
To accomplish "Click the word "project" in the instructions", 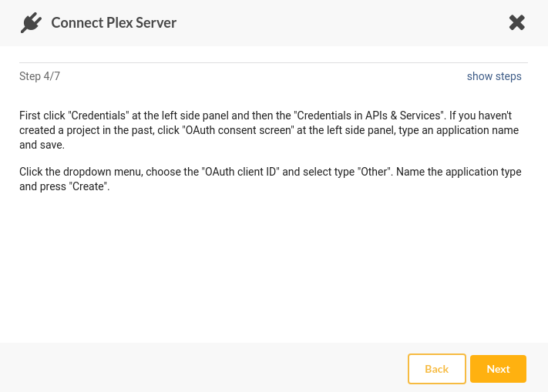I will click(x=83, y=130).
